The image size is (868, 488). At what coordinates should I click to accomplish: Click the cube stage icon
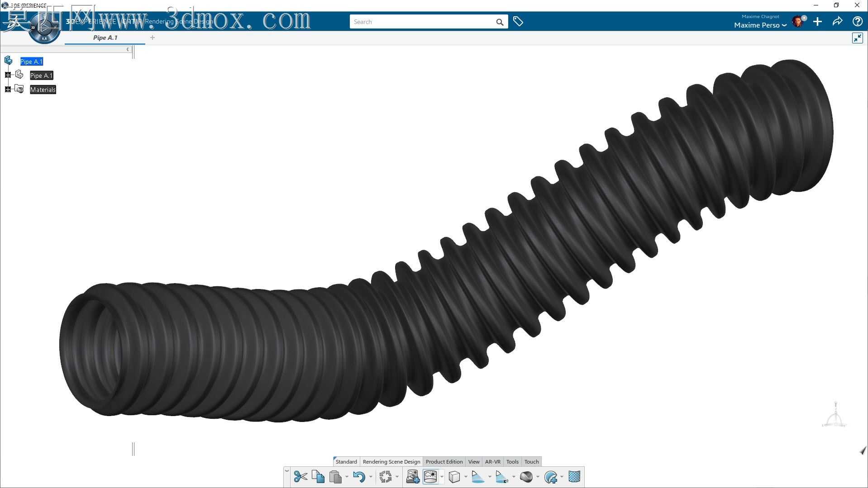pyautogui.click(x=454, y=477)
